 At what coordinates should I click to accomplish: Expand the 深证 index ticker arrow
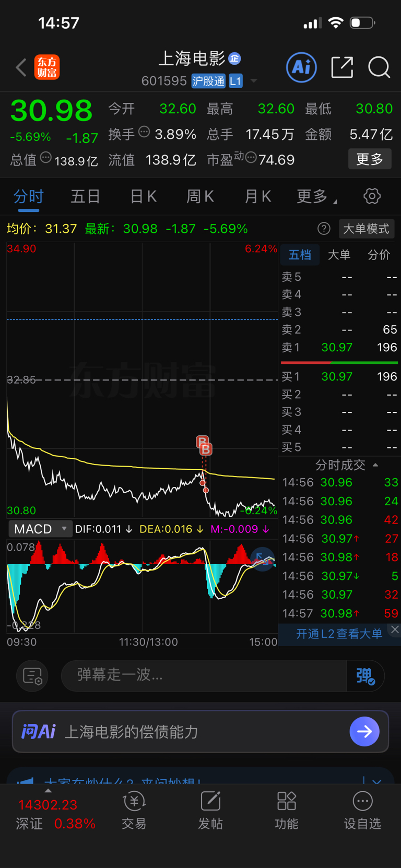[x=48, y=791]
